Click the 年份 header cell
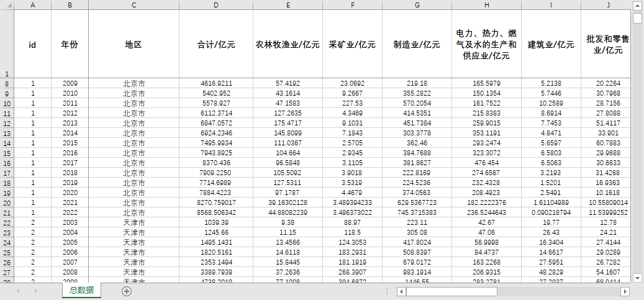The height and width of the screenshot is (300, 644). (70, 44)
